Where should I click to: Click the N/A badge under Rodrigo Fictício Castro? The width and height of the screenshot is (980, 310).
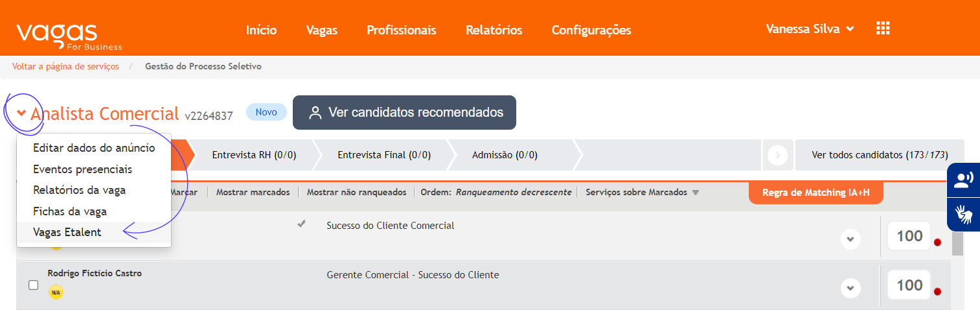tap(56, 292)
